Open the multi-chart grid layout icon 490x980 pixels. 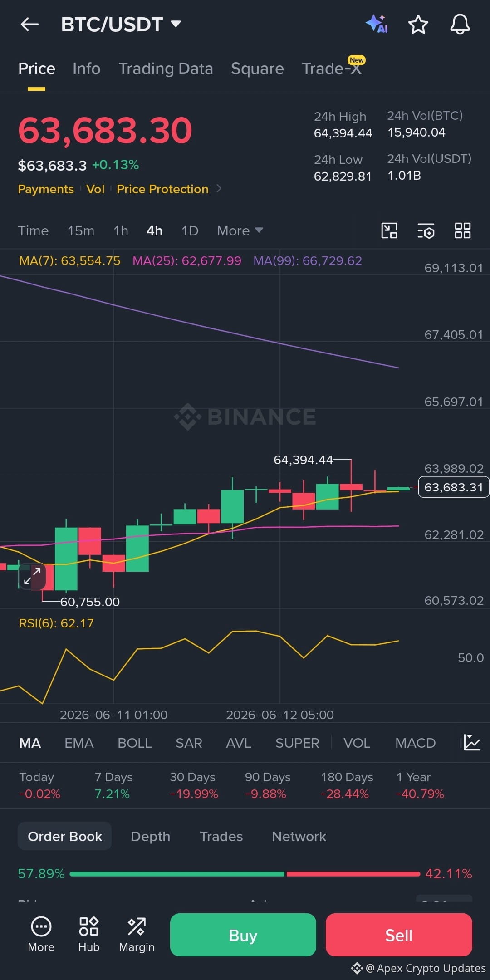pos(462,230)
